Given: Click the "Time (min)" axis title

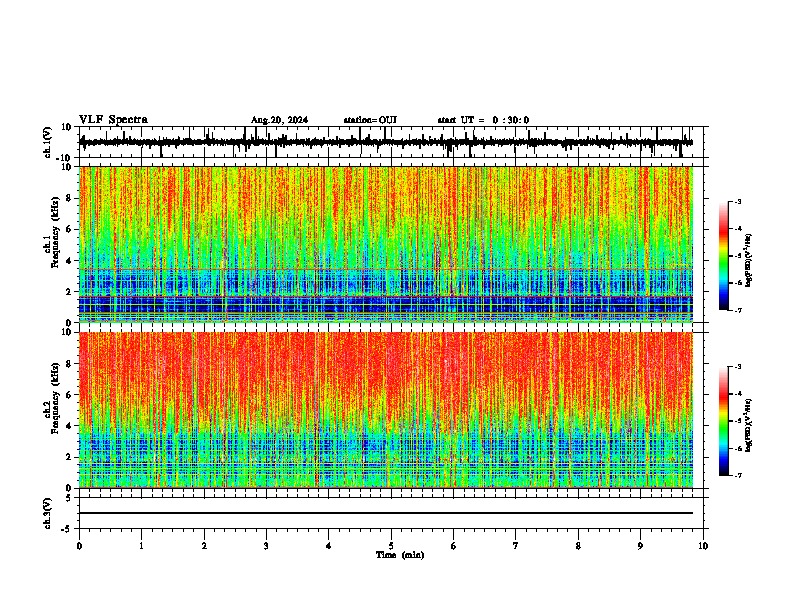Looking at the screenshot, I should pos(400,555).
